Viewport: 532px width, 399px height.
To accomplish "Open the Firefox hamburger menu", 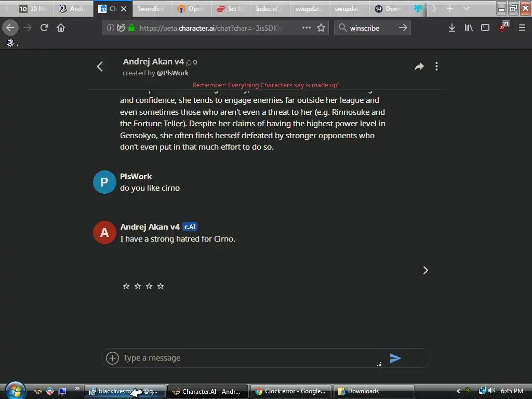I will tap(522, 28).
